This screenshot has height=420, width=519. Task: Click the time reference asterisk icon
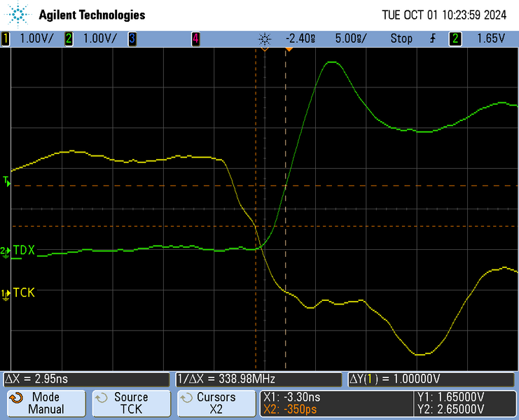265,39
